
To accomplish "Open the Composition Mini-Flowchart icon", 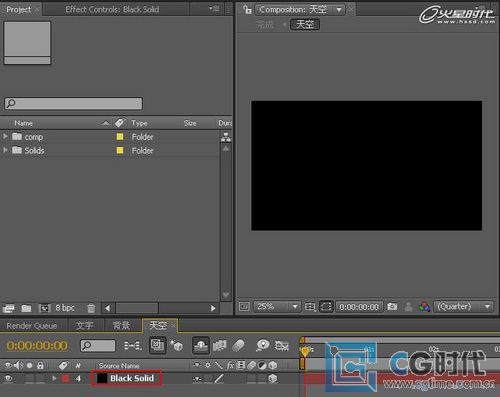I will pyautogui.click(x=133, y=346).
